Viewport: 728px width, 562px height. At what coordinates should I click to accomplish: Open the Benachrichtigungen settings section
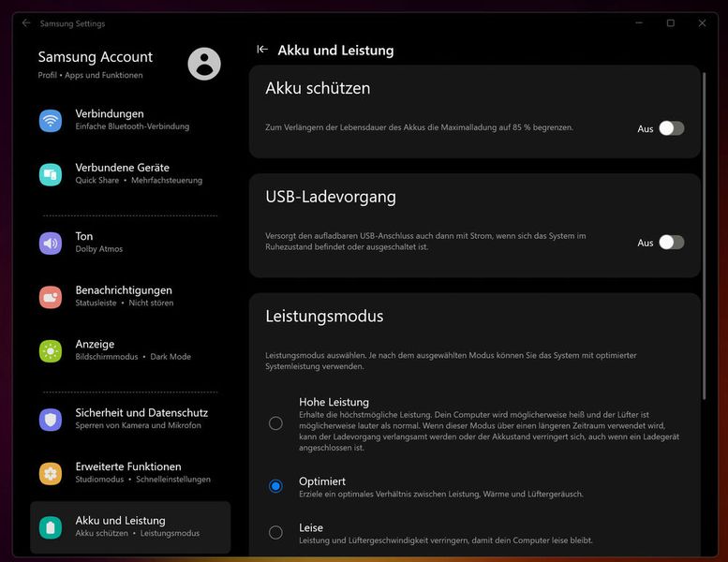click(130, 297)
